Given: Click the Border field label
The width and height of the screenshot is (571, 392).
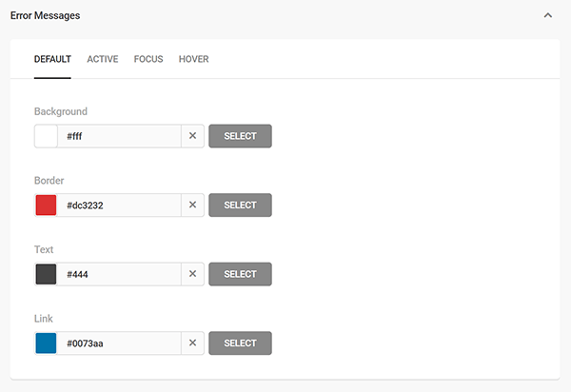Looking at the screenshot, I should pos(49,181).
